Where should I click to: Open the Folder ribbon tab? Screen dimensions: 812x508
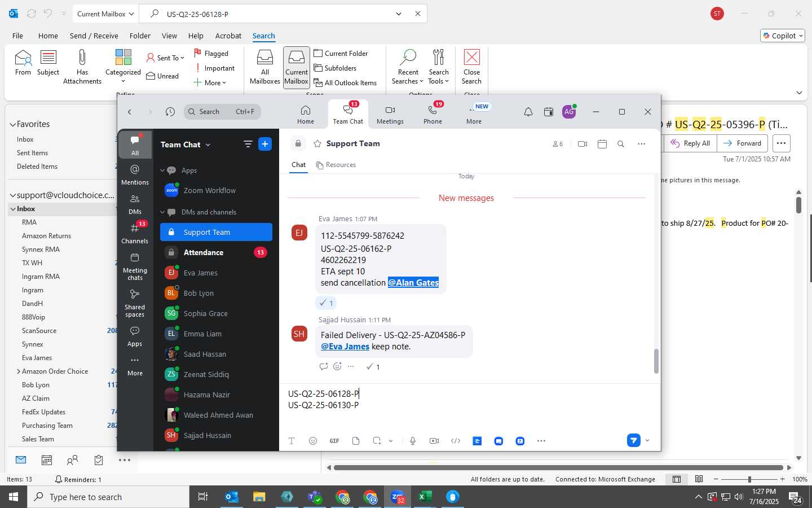point(140,36)
